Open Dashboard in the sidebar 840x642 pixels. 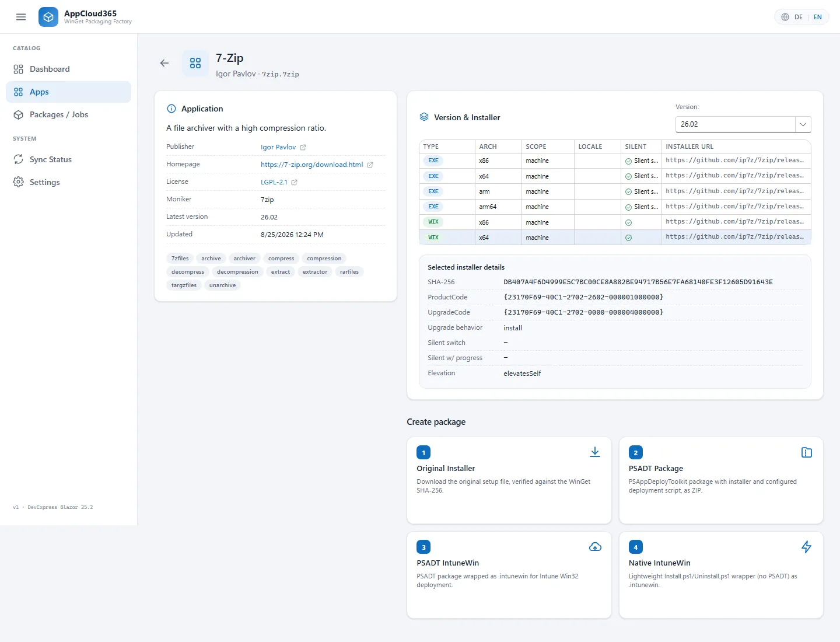coord(68,69)
